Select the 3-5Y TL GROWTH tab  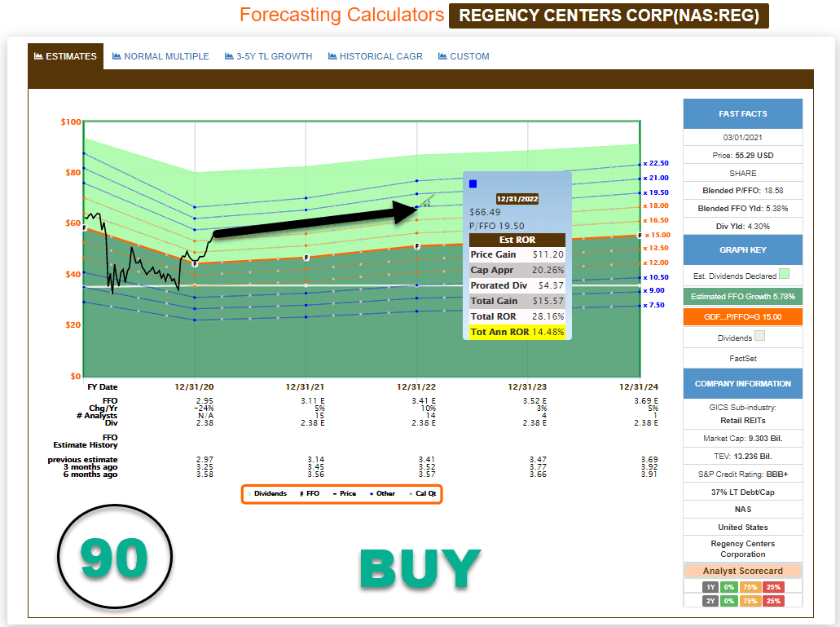(268, 56)
